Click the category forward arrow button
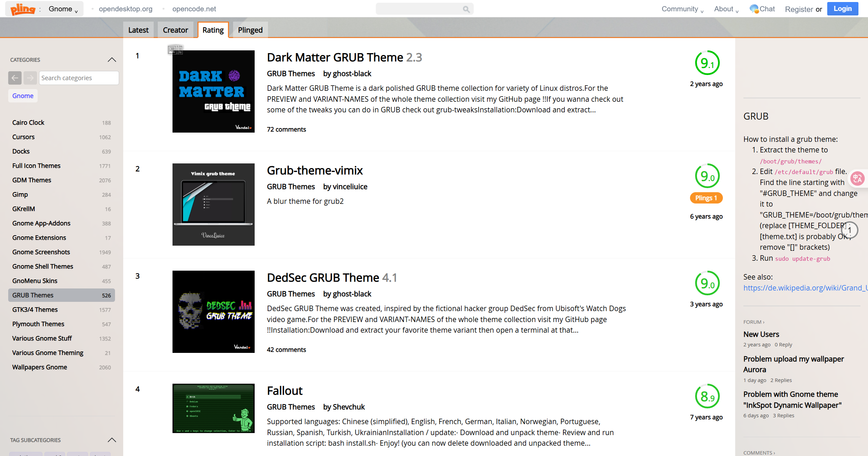This screenshot has height=456, width=868. tap(30, 78)
